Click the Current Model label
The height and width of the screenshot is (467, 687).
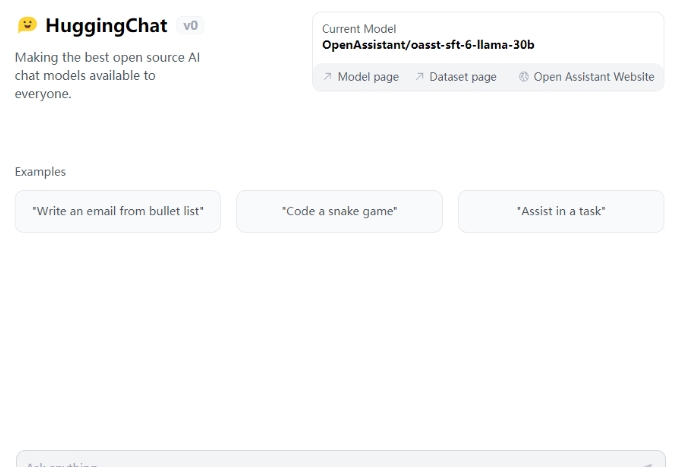359,29
